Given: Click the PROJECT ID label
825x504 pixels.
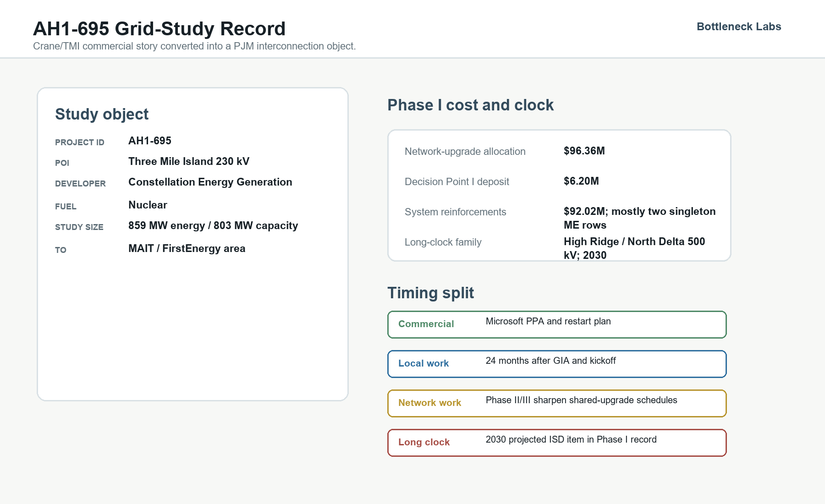Looking at the screenshot, I should click(80, 142).
